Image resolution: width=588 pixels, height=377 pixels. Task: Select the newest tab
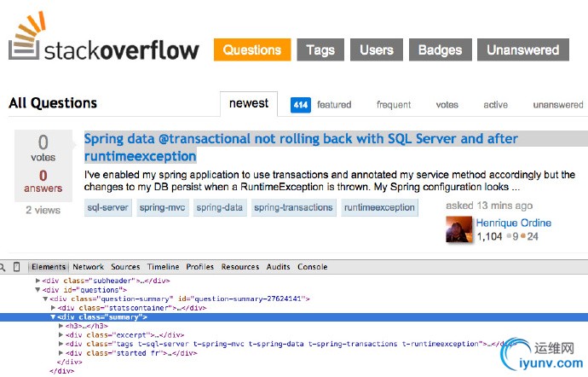click(x=249, y=104)
